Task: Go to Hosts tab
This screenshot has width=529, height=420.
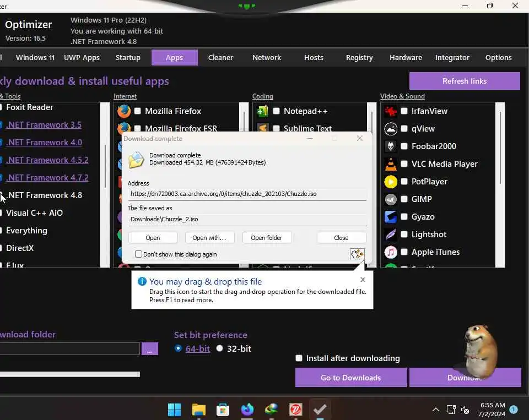Action: pos(314,58)
